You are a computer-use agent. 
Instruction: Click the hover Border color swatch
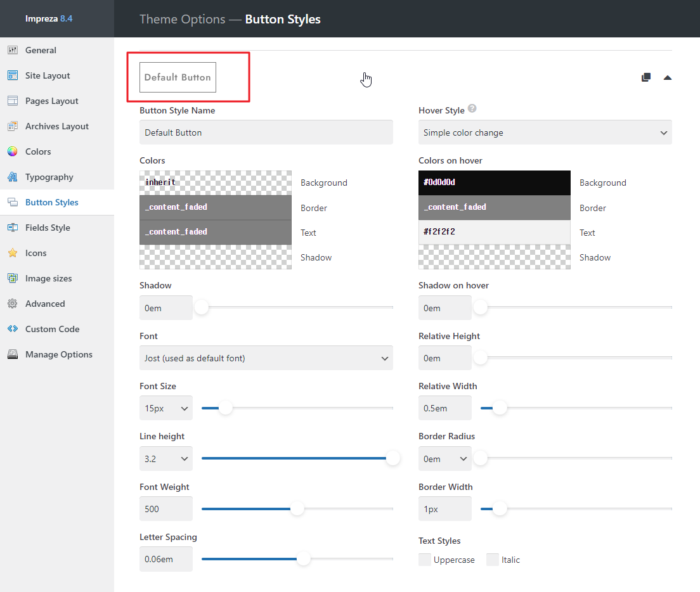point(494,207)
